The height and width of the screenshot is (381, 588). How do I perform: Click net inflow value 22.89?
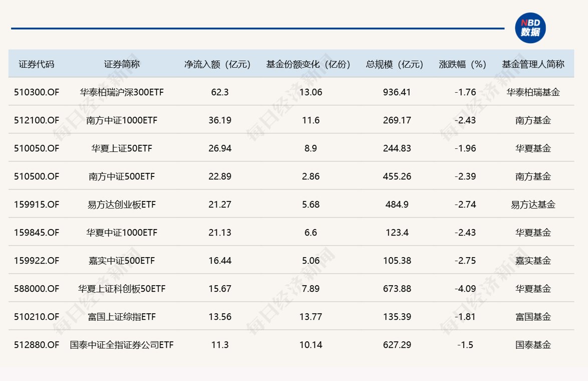coord(220,176)
